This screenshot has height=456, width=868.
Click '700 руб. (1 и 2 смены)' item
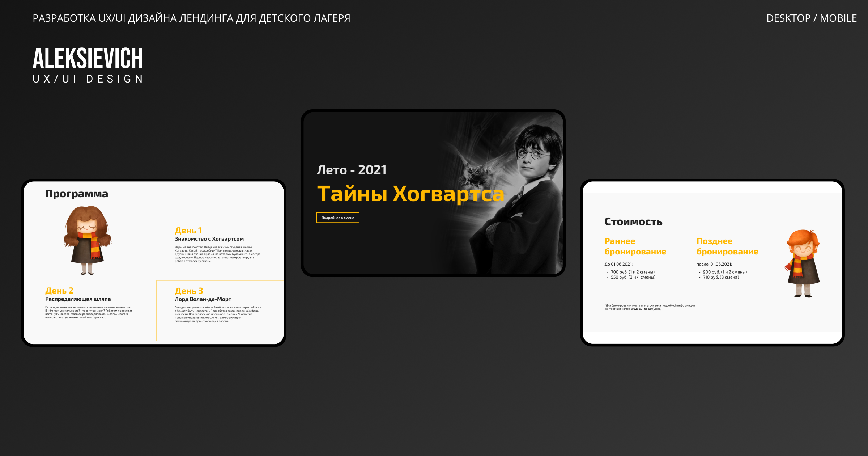(x=633, y=272)
